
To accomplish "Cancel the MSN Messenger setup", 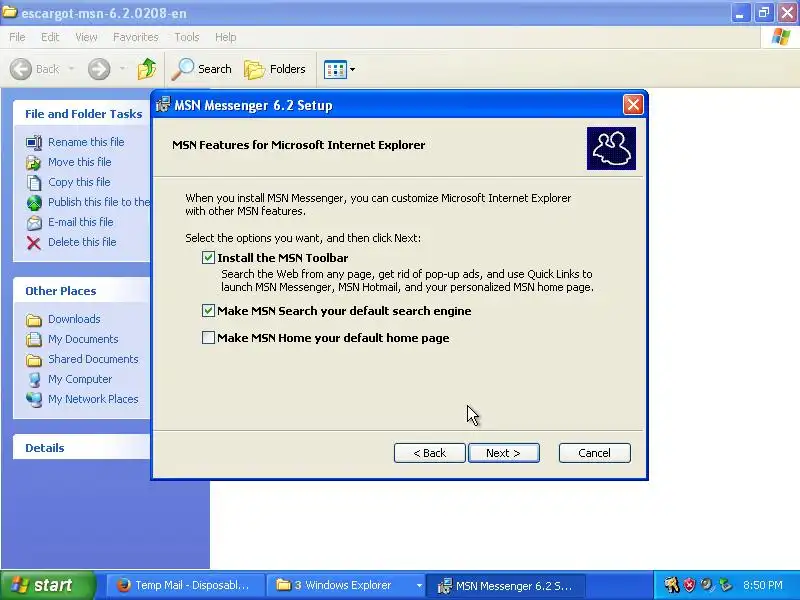I will (x=594, y=453).
